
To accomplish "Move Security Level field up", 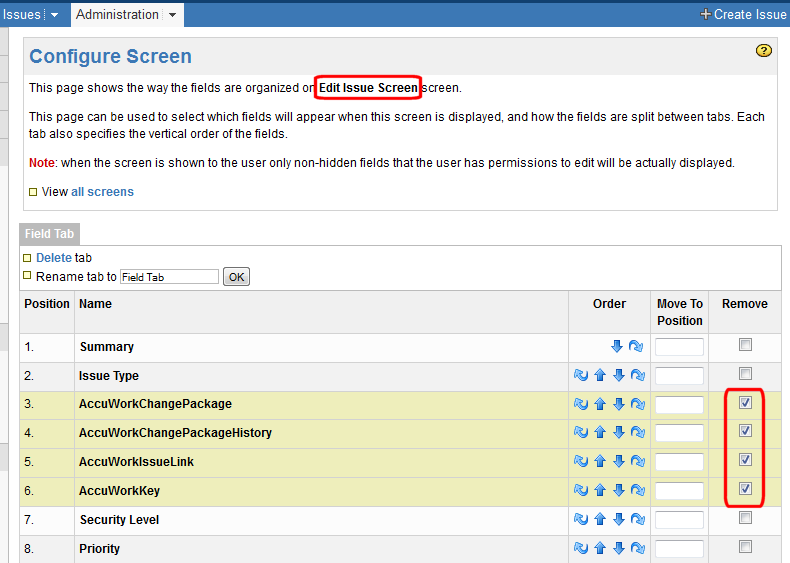I will pos(600,520).
